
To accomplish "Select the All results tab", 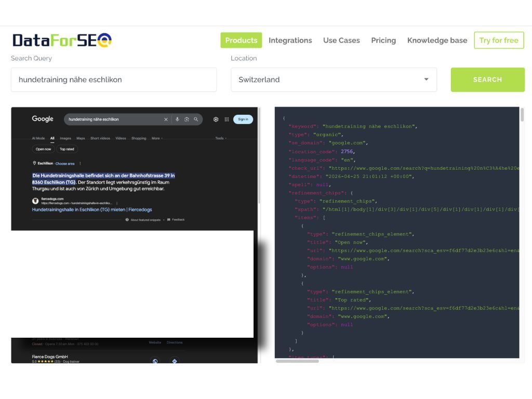I will [52, 138].
